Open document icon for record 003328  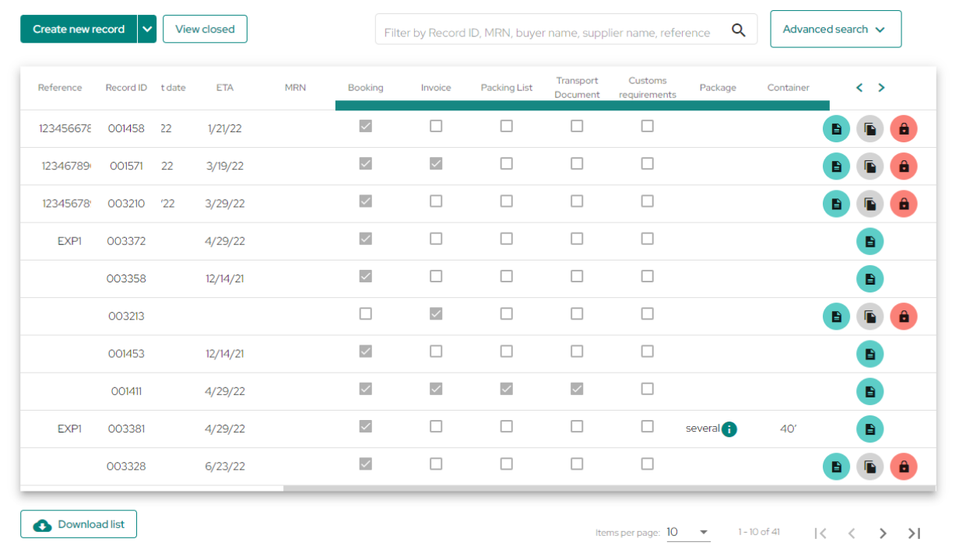pos(837,467)
